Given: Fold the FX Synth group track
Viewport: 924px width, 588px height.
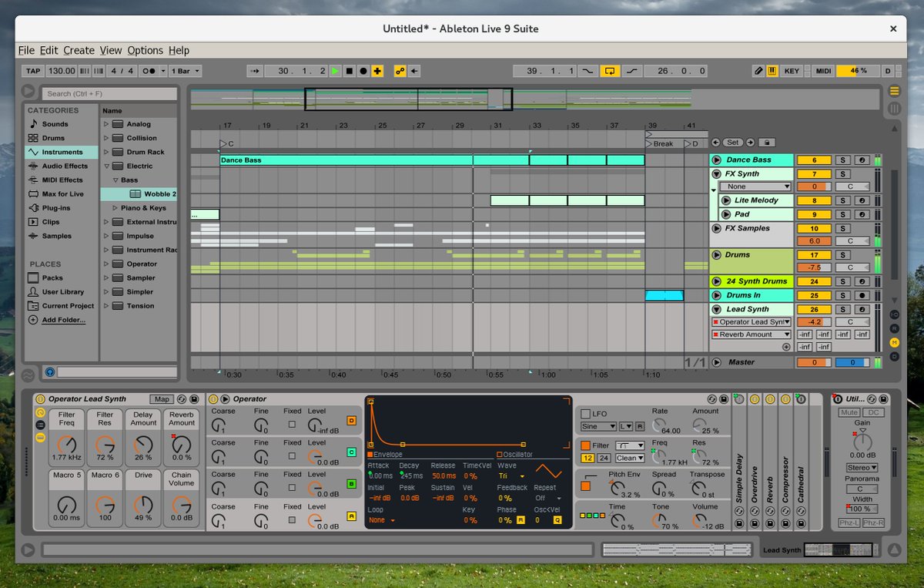Looking at the screenshot, I should [x=717, y=174].
